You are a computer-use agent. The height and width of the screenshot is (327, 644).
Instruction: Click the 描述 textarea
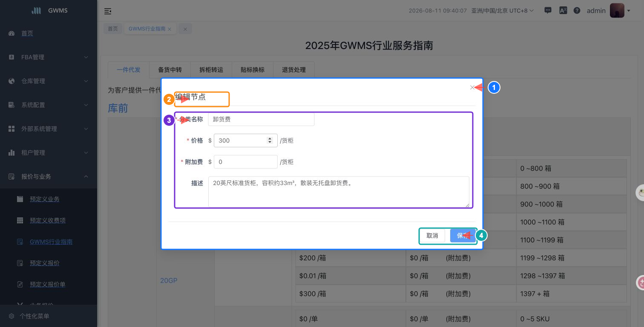click(339, 192)
